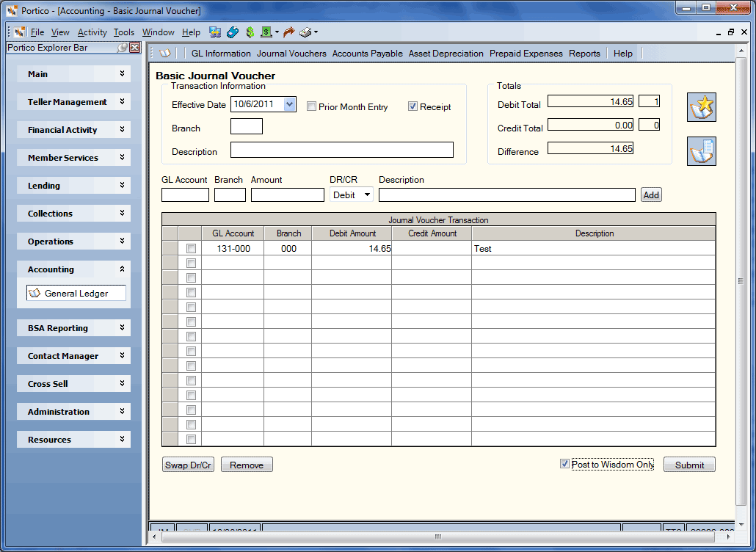Select General Ledger under Accounting
Screen dimensions: 756x552
tap(76, 293)
